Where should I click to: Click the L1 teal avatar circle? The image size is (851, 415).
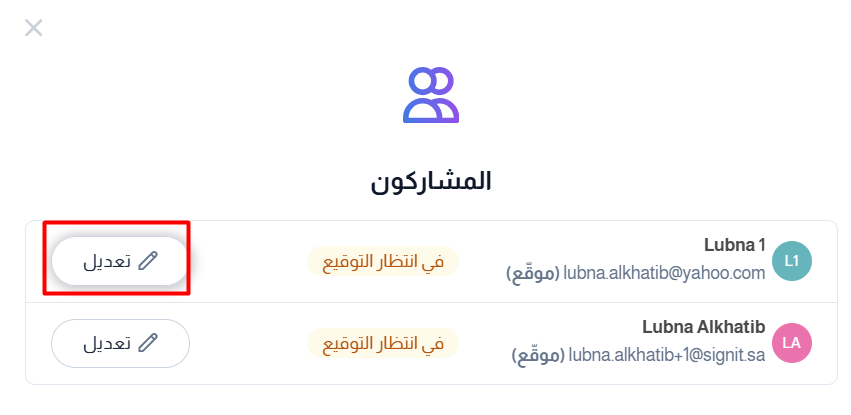(x=792, y=261)
